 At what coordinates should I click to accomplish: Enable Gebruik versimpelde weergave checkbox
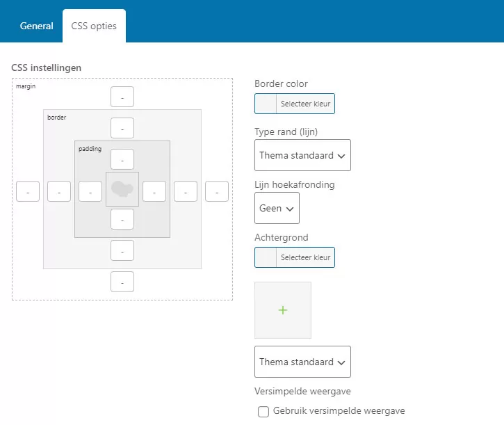263,412
